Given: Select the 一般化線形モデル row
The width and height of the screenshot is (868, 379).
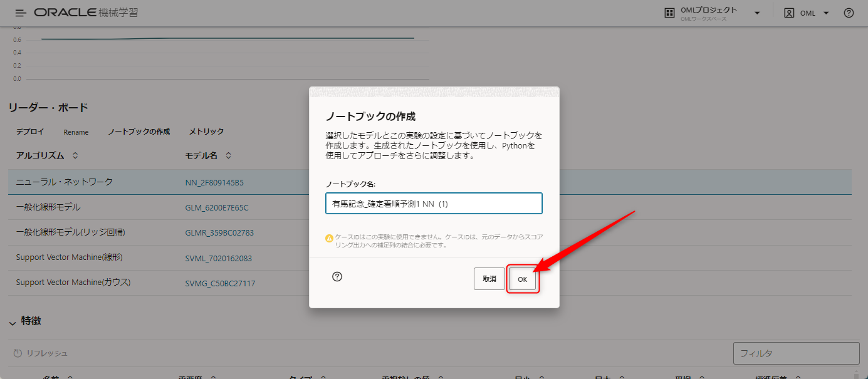Looking at the screenshot, I should 430,207.
